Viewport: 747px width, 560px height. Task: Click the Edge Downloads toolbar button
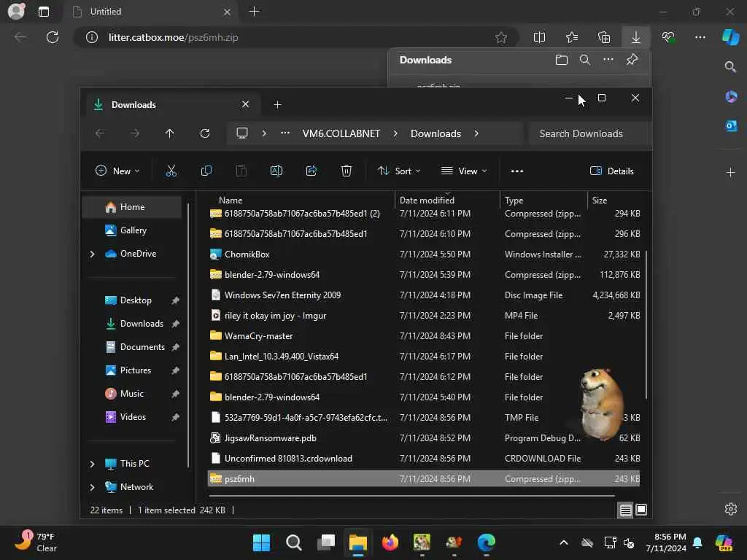pyautogui.click(x=636, y=38)
